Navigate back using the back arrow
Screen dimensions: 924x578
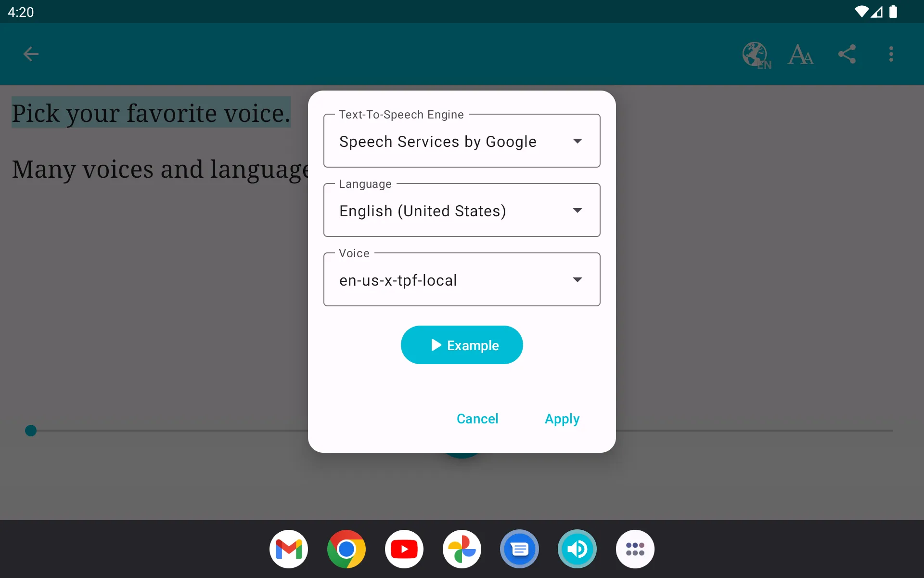[x=31, y=53]
